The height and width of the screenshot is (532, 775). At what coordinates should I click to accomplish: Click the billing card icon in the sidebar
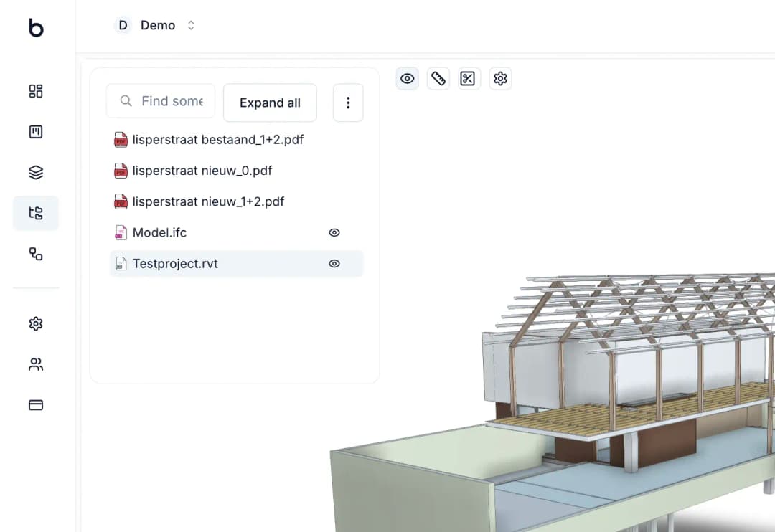pyautogui.click(x=35, y=405)
